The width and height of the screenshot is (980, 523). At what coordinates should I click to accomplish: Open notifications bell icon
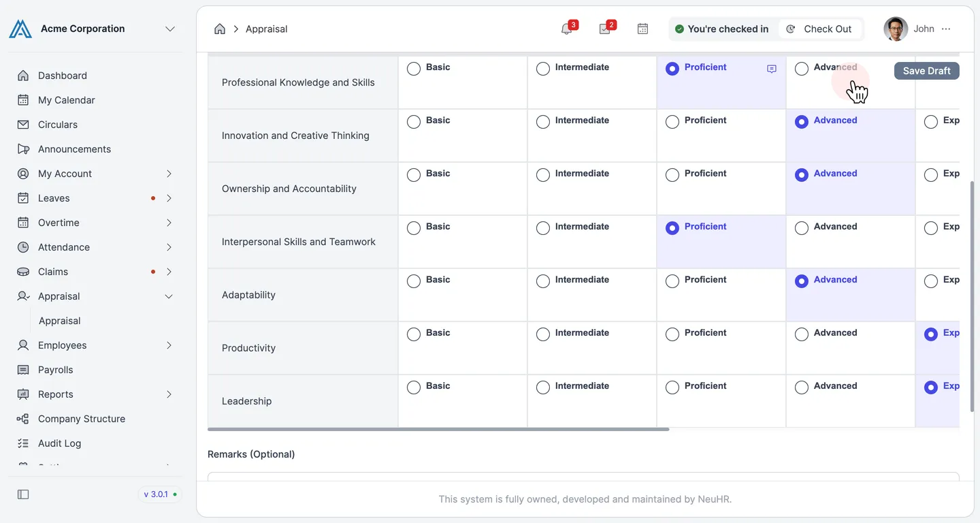click(x=566, y=29)
